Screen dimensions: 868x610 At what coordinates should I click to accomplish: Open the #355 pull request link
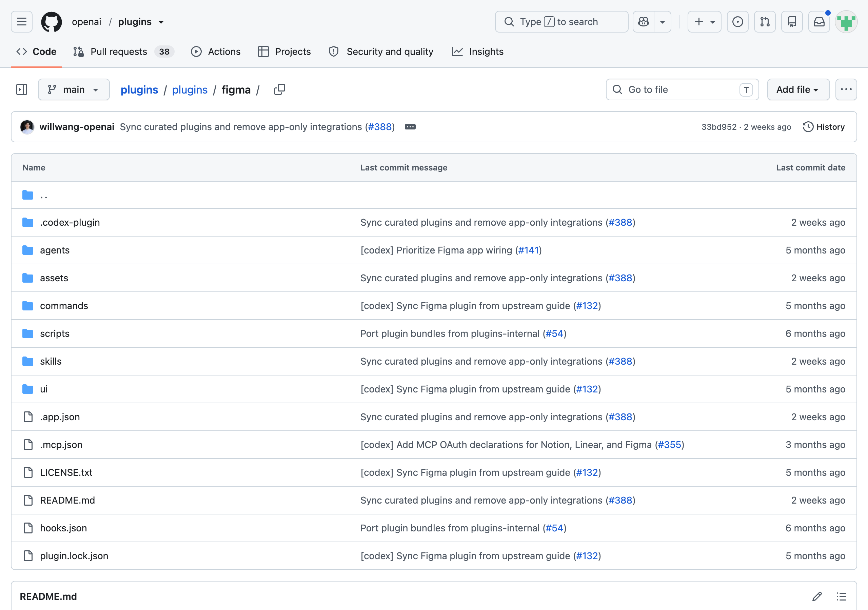pyautogui.click(x=670, y=445)
